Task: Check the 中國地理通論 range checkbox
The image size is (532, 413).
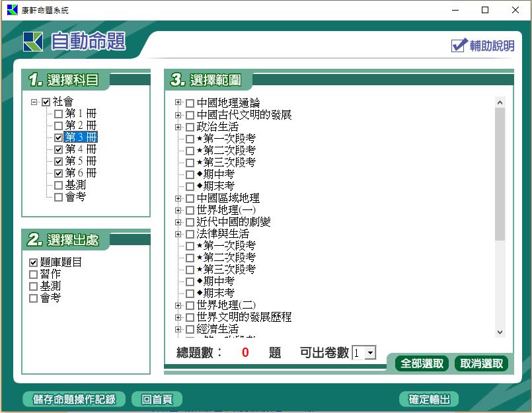Action: pyautogui.click(x=190, y=104)
